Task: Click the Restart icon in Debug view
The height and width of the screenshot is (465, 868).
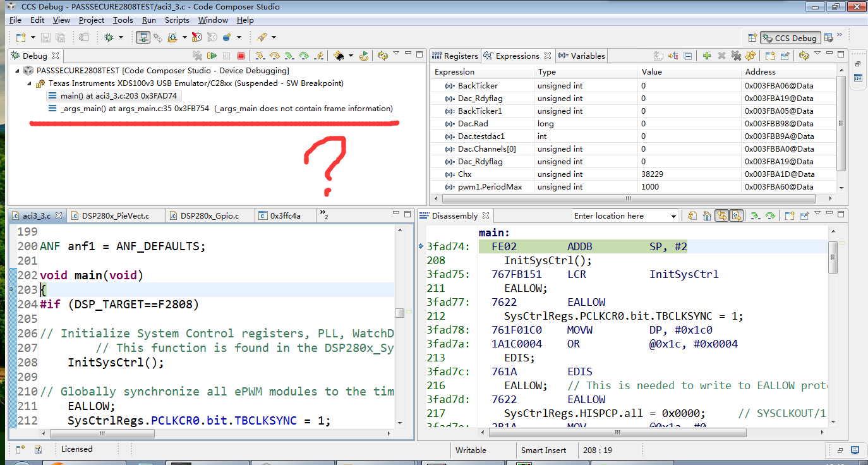Action: click(x=364, y=56)
